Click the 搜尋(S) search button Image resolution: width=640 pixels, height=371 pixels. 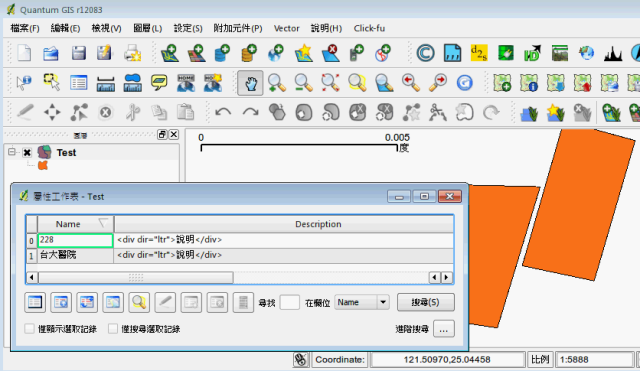tap(425, 302)
